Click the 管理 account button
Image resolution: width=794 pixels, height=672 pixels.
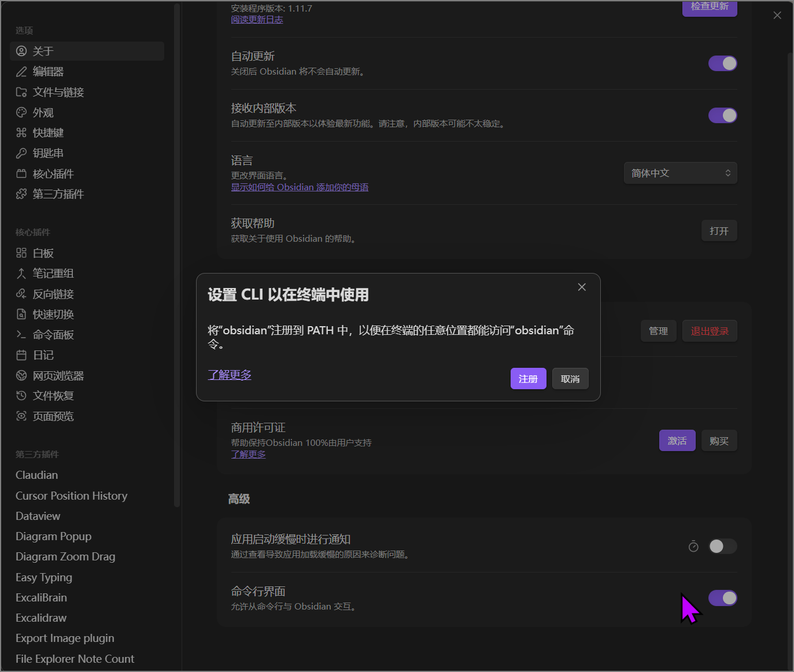coord(658,331)
